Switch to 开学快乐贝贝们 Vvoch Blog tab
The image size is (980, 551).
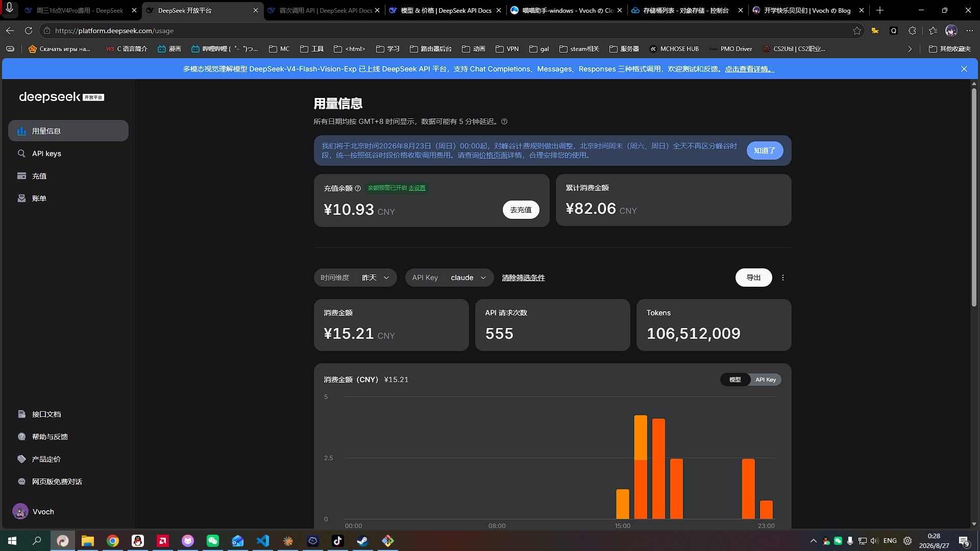point(809,10)
